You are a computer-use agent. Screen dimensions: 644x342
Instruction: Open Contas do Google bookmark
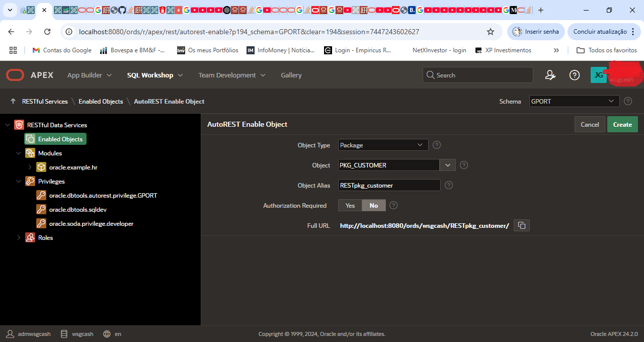62,50
